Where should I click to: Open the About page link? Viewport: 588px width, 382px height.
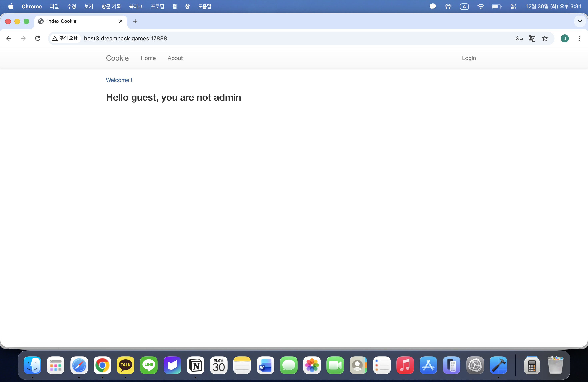(x=175, y=58)
